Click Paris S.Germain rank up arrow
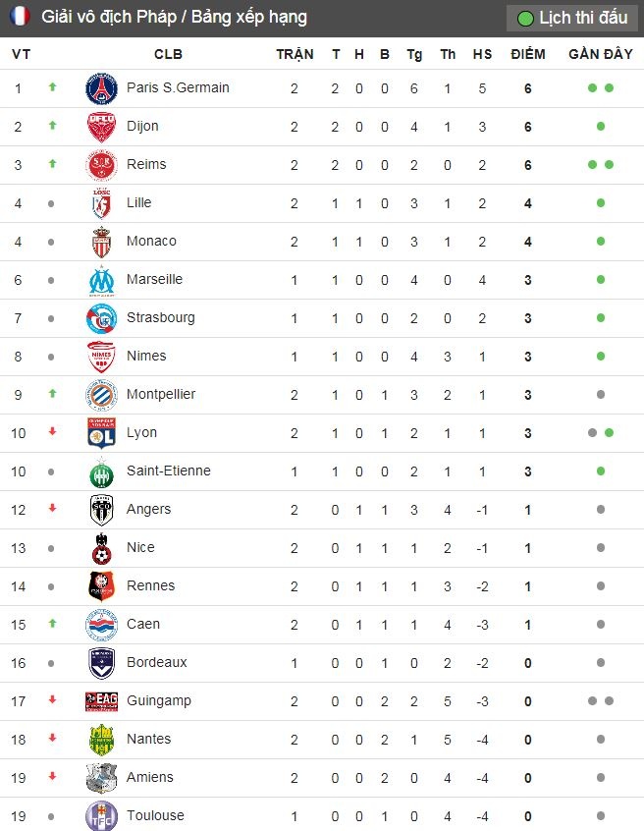644x831 pixels. pos(53,87)
